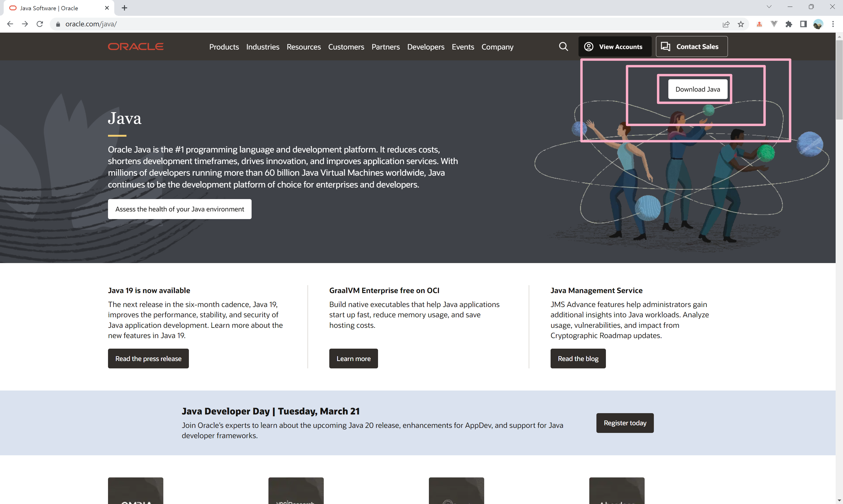Viewport: 843px width, 504px height.
Task: Click the Java 19 is now available heading
Action: pyautogui.click(x=149, y=290)
